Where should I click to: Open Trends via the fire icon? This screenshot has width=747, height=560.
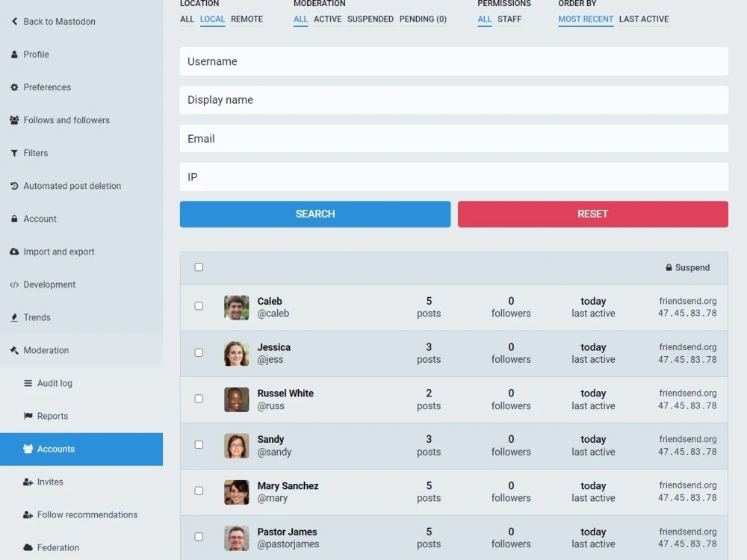click(13, 317)
